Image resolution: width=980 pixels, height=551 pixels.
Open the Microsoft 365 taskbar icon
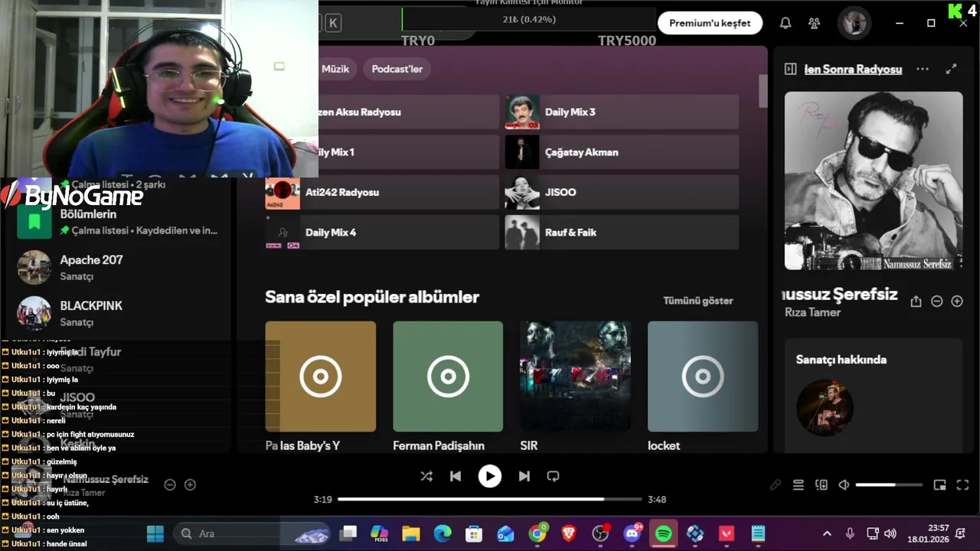coord(380,533)
